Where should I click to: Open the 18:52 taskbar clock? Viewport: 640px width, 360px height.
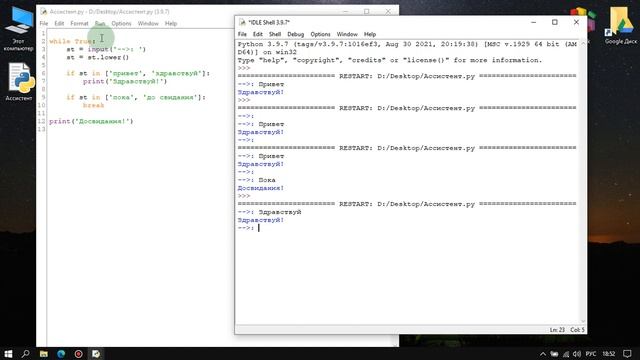coord(609,354)
